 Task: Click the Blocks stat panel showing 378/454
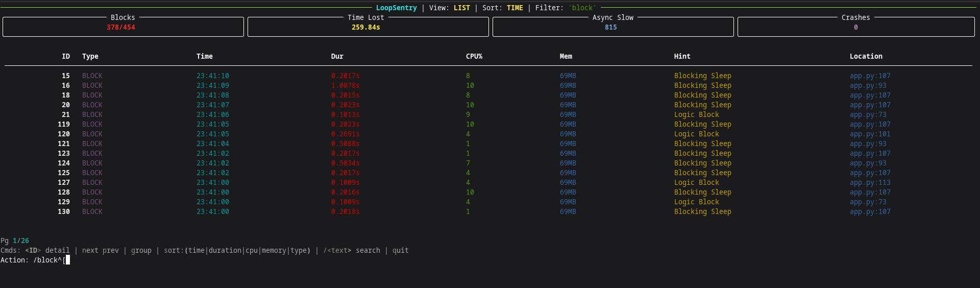tap(123, 27)
